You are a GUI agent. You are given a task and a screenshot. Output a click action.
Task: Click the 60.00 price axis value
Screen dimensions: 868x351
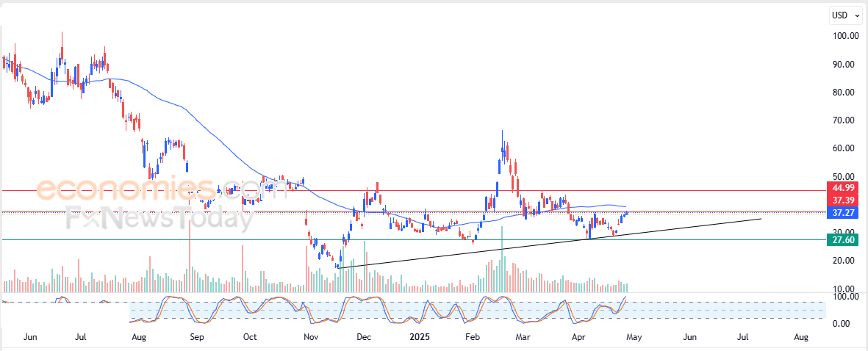[x=844, y=148]
